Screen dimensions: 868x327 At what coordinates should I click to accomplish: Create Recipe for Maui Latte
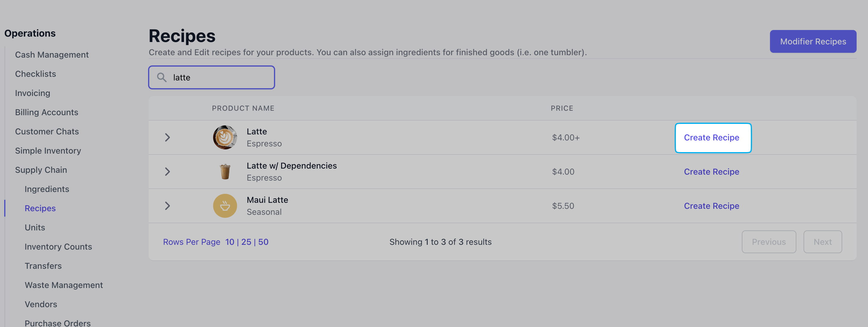click(711, 205)
